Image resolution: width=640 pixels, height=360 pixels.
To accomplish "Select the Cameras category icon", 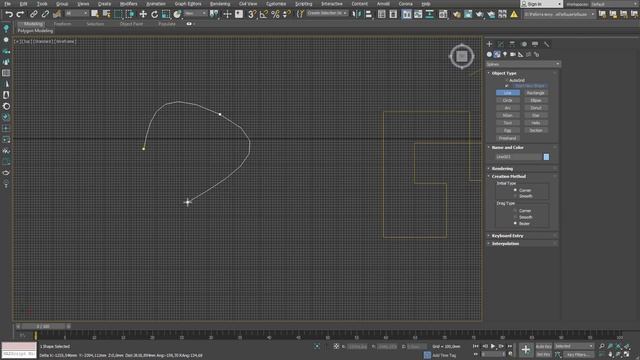I will coord(513,54).
